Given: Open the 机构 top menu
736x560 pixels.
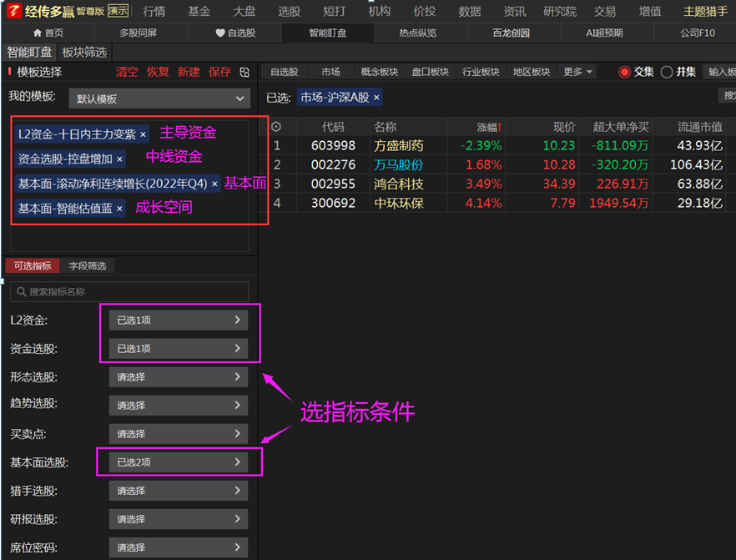Looking at the screenshot, I should pyautogui.click(x=380, y=11).
